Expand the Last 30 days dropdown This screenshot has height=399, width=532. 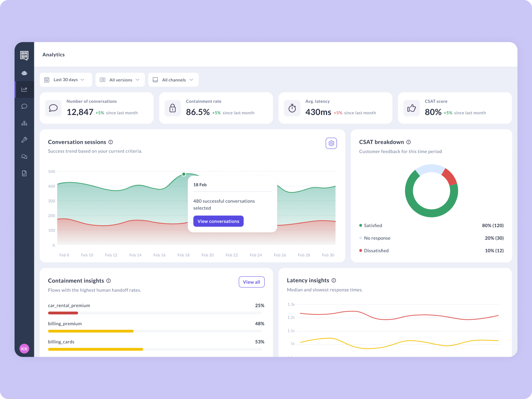pos(66,80)
